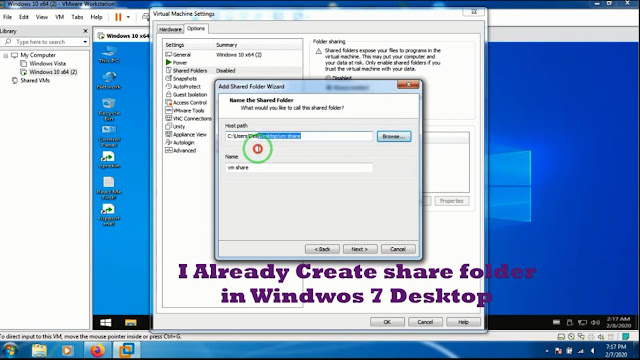Image resolution: width=640 pixels, height=360 pixels.
Task: Click Next in the shared folder wizard
Action: 359,249
